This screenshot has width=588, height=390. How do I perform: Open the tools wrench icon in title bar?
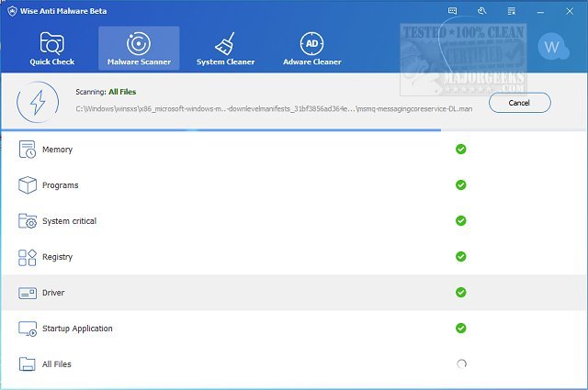(481, 11)
